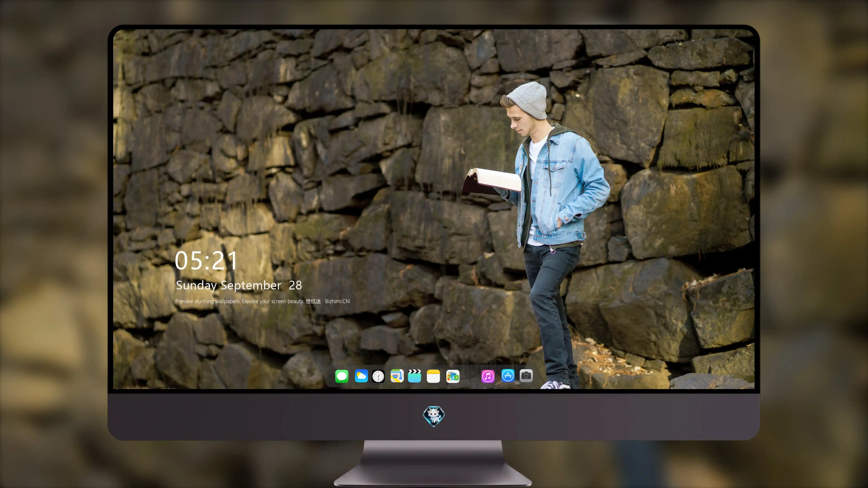Open the gray Camera app icon
This screenshot has width=868, height=488.
point(526,375)
